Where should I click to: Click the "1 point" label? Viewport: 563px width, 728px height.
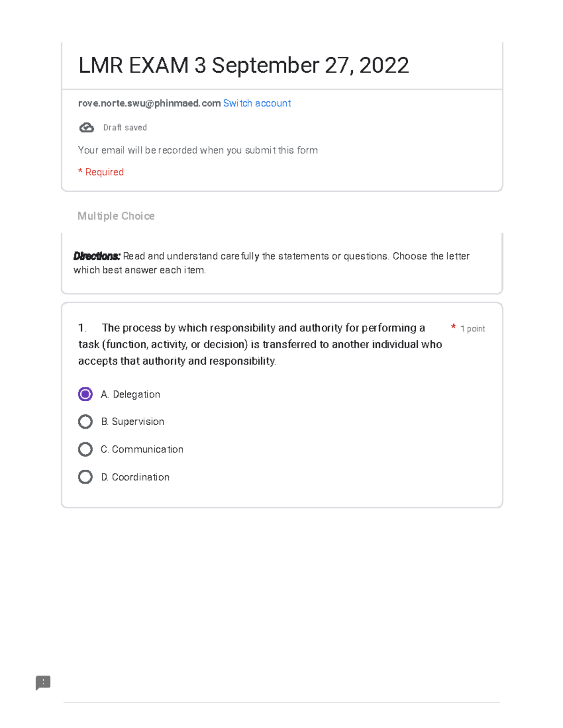point(472,329)
